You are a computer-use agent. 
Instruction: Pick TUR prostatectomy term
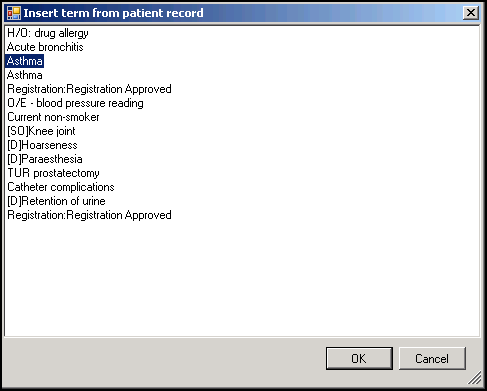click(x=53, y=173)
